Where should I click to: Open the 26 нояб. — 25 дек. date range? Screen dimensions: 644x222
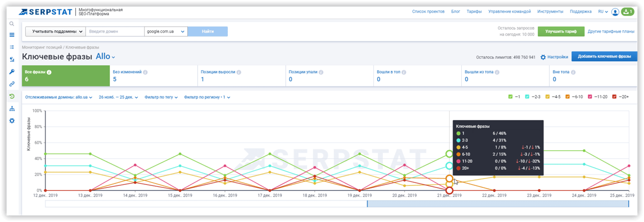pos(118,97)
